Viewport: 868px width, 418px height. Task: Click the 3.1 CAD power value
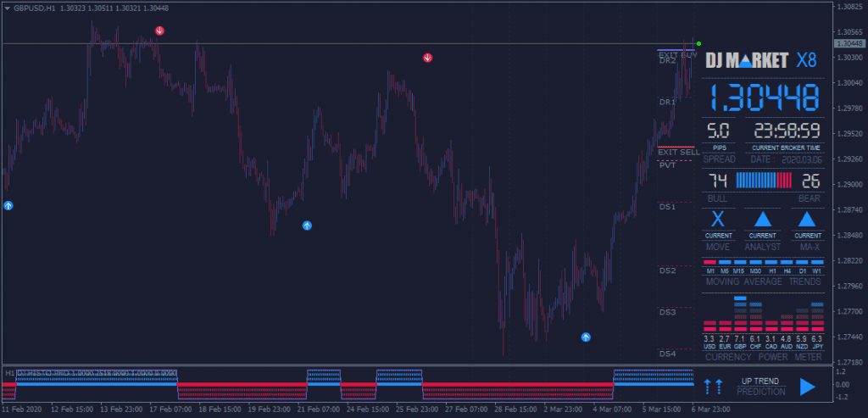tap(771, 339)
